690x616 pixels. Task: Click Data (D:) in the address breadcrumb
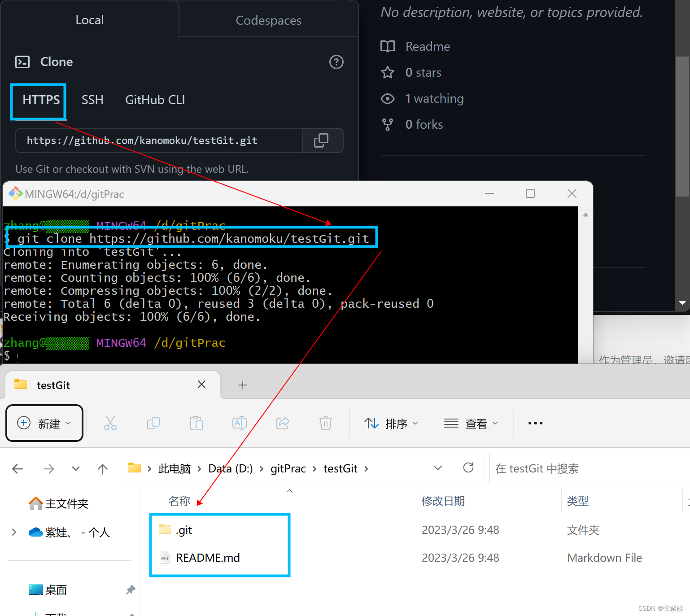pos(231,469)
